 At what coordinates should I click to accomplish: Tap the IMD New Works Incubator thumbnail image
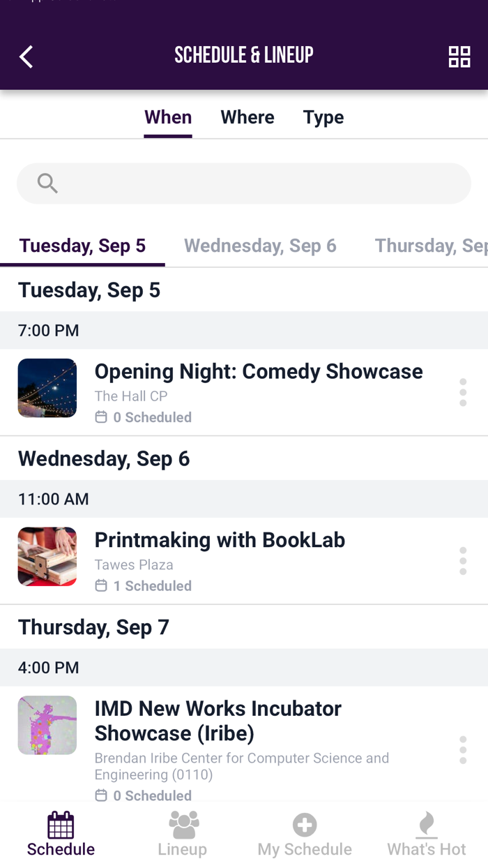pos(47,725)
